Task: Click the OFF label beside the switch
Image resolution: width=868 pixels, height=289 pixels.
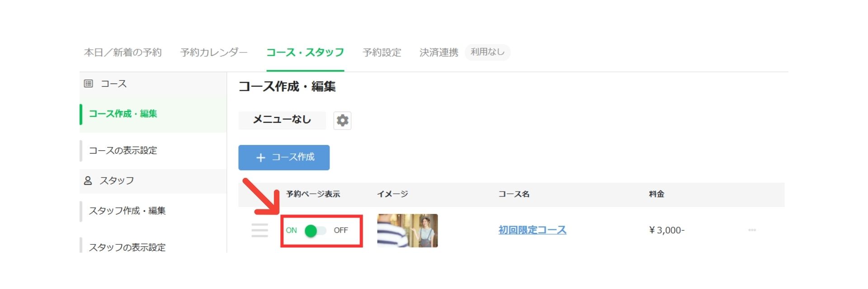Action: (341, 230)
